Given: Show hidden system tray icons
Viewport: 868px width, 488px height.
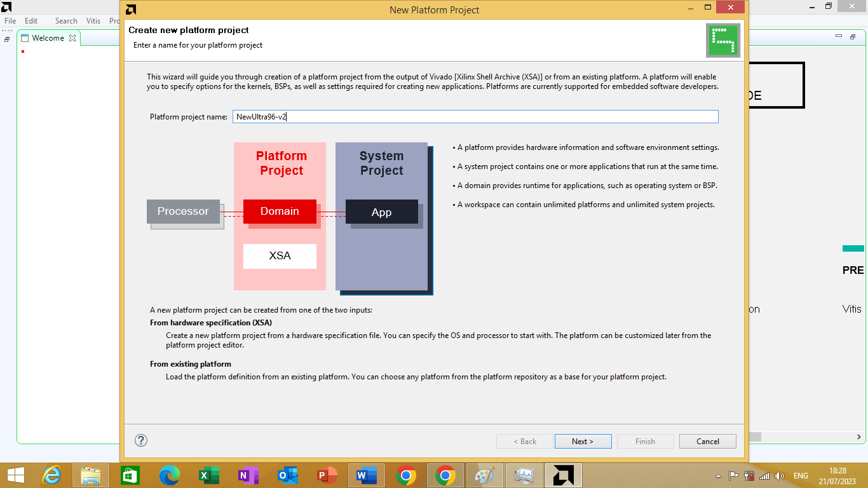Looking at the screenshot, I should tap(719, 475).
